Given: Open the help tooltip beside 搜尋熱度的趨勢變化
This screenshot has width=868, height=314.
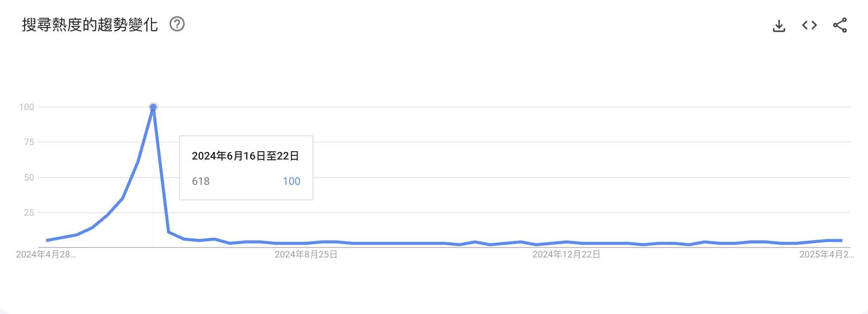Looking at the screenshot, I should pos(177,24).
